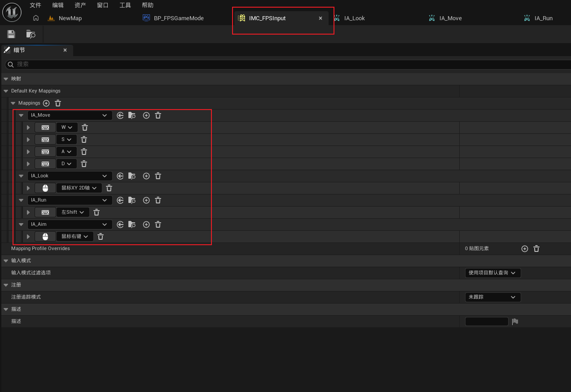Remove the D key binding
The width and height of the screenshot is (571, 392).
(84, 164)
